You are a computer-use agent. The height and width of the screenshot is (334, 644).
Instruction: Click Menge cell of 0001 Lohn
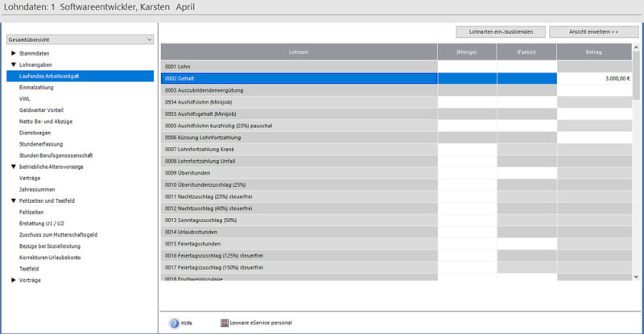click(467, 67)
